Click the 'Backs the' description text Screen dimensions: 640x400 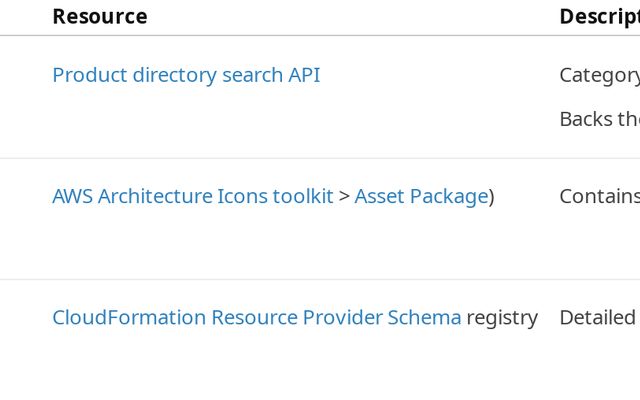click(x=599, y=119)
